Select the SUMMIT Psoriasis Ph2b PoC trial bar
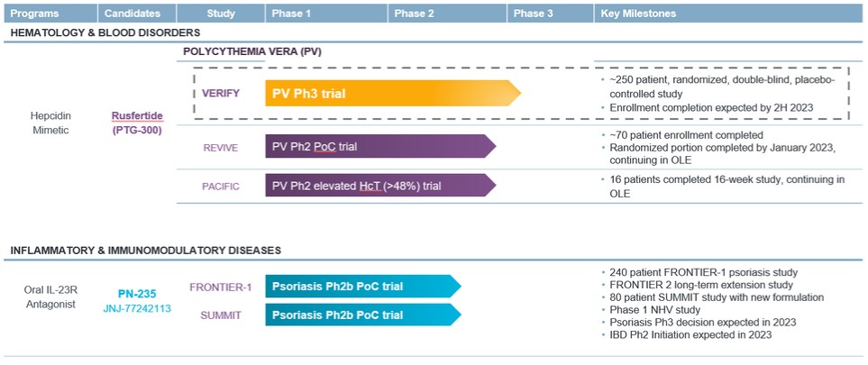This screenshot has width=868, height=365. click(x=363, y=315)
